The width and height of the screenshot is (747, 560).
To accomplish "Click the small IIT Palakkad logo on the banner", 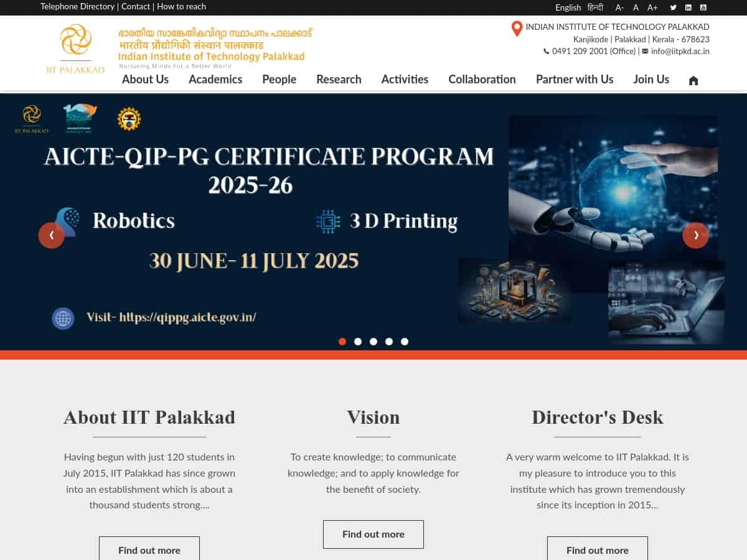I will tap(31, 119).
